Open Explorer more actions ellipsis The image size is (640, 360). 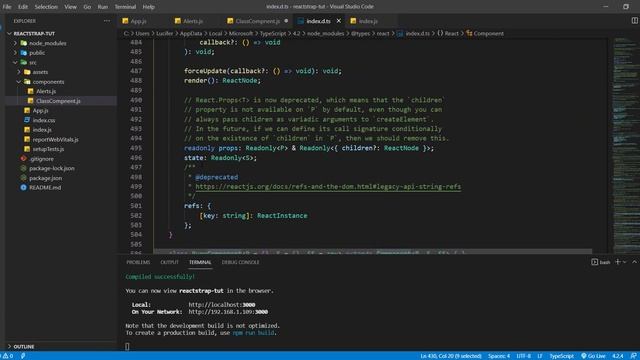(107, 21)
